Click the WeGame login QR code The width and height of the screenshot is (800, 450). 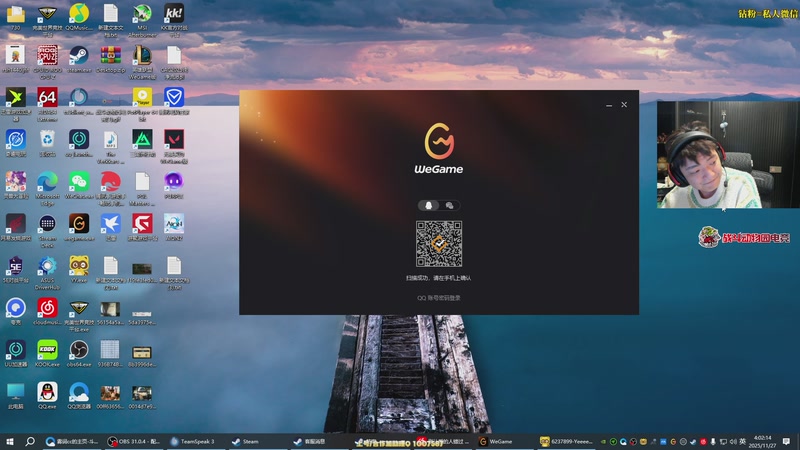point(439,244)
